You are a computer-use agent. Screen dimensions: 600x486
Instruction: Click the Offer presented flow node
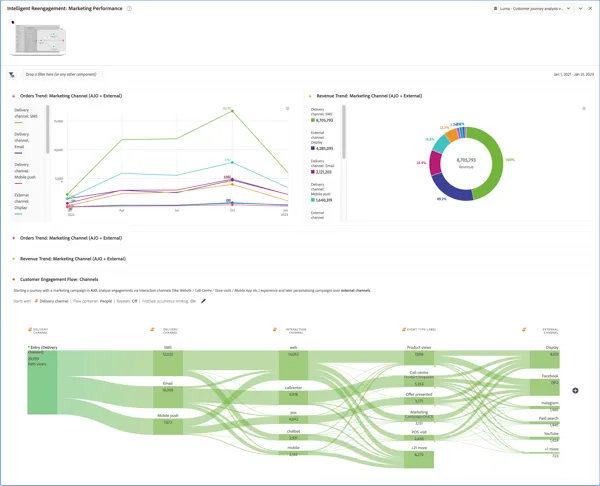click(x=419, y=401)
